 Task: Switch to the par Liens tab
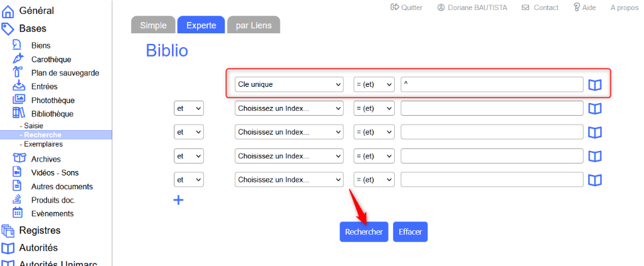[x=254, y=25]
